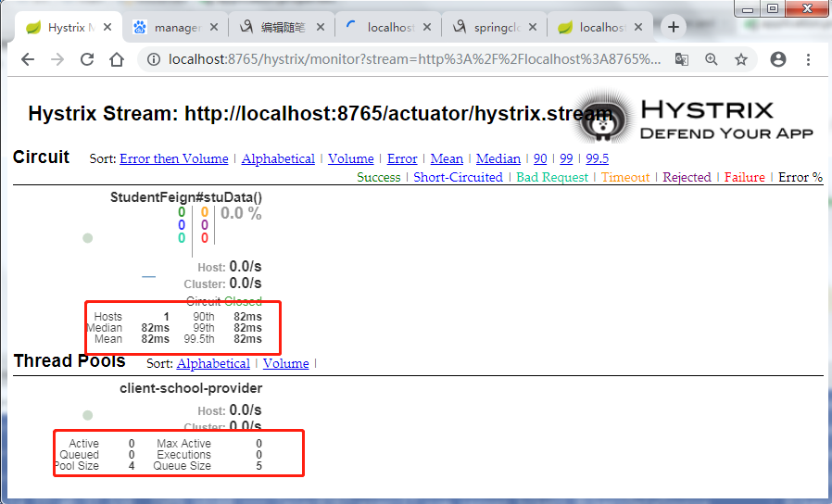View site information icon in address bar
The image size is (832, 504).
pyautogui.click(x=154, y=59)
